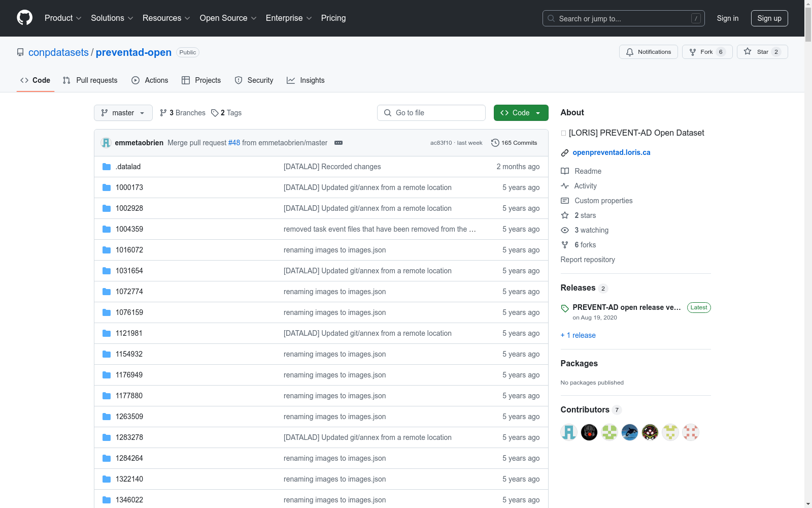Click the link icon beside openpreventad.loris.ca
This screenshot has width=812, height=508.
[x=564, y=153]
